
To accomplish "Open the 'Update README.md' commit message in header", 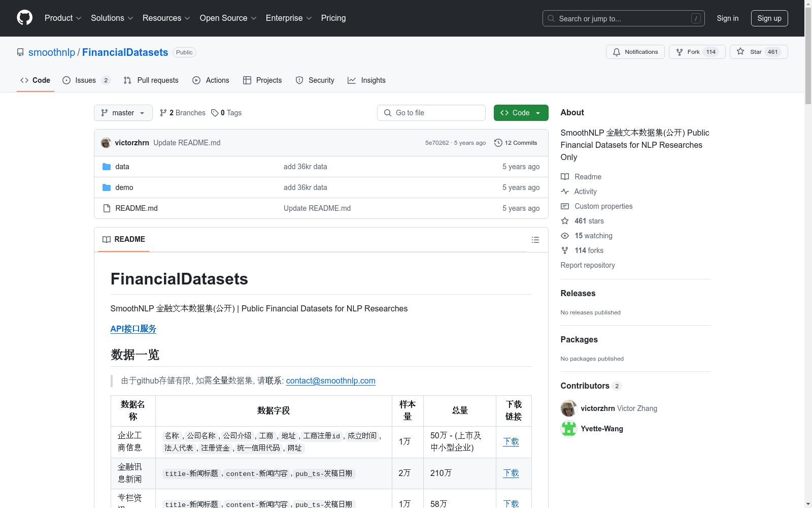I will click(187, 143).
